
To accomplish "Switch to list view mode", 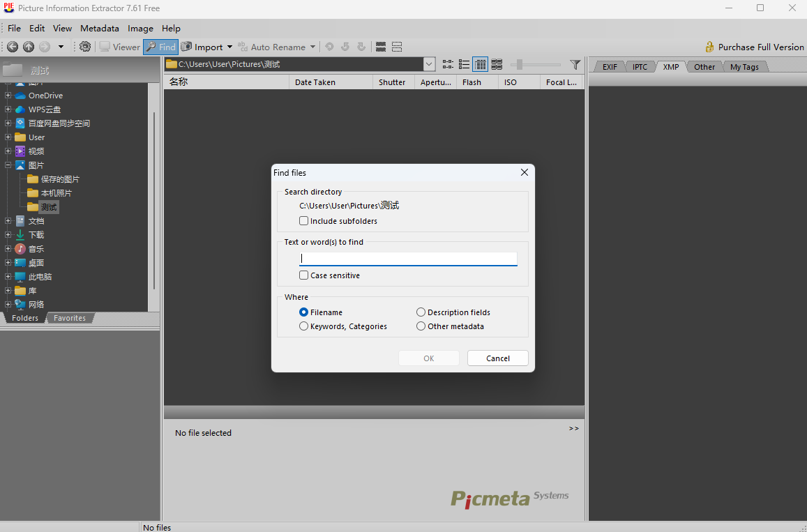I will pos(465,64).
